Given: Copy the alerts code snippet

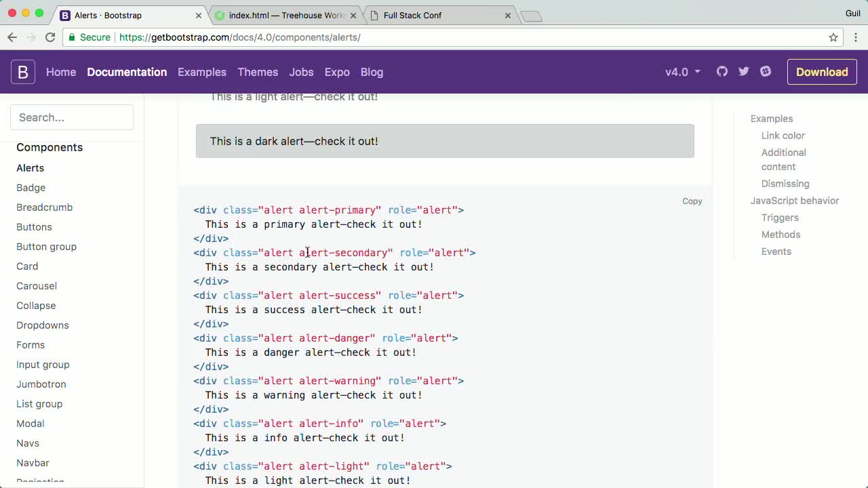Looking at the screenshot, I should [692, 201].
